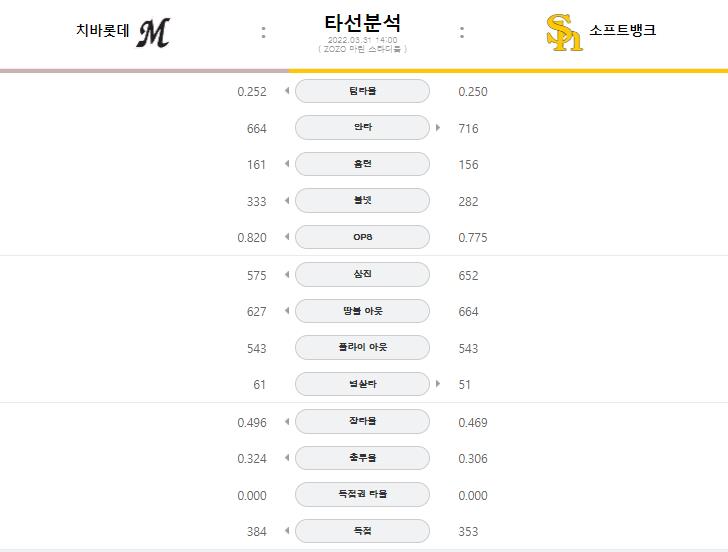Click the 땅볼 아웃 stat button

(x=362, y=311)
